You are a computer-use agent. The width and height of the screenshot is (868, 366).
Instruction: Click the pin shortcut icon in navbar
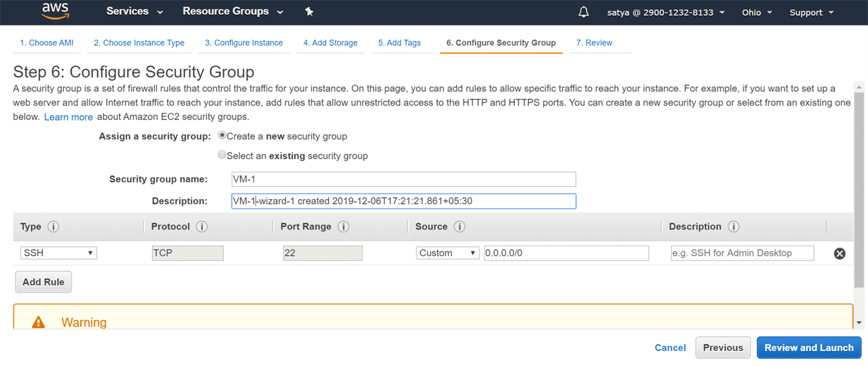click(309, 12)
